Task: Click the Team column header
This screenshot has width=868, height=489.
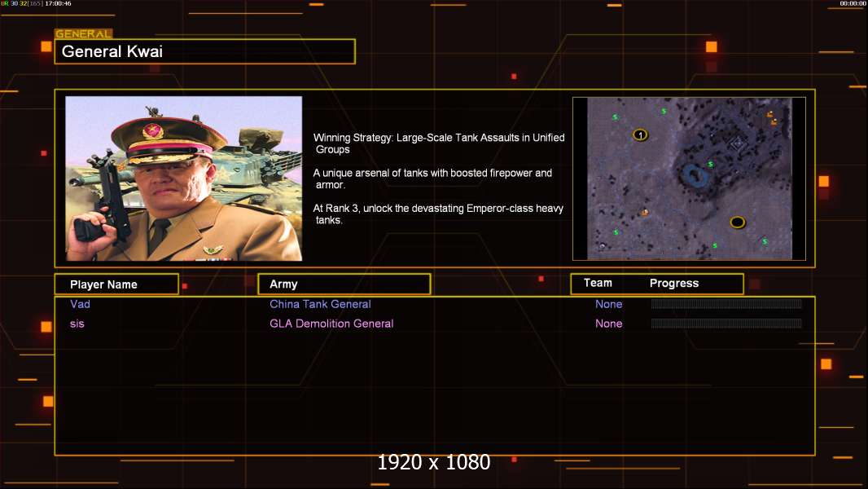Action: tap(598, 283)
